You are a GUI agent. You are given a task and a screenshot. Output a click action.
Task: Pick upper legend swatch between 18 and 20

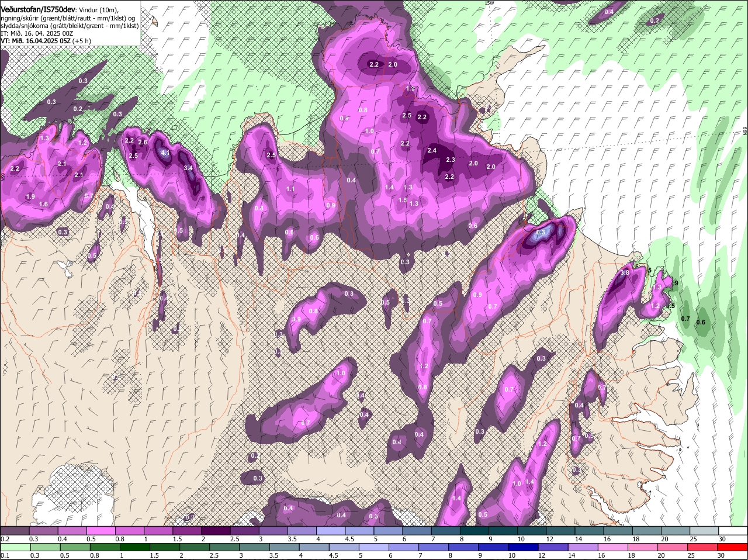point(646,530)
